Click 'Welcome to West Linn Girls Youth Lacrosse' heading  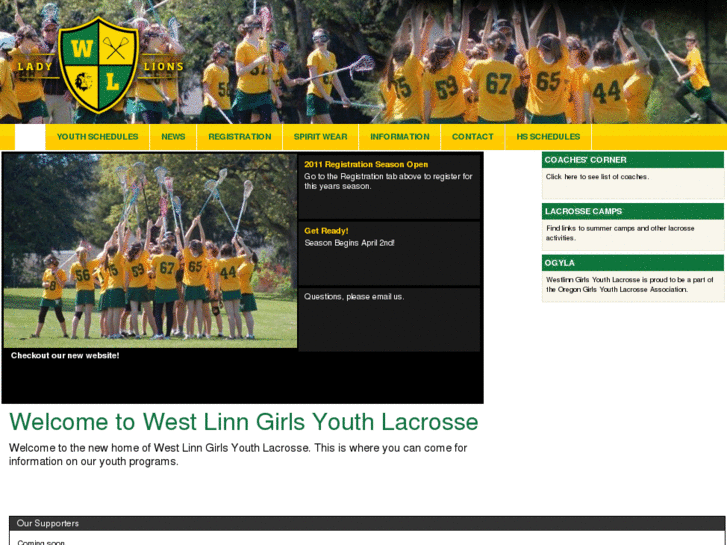point(243,422)
